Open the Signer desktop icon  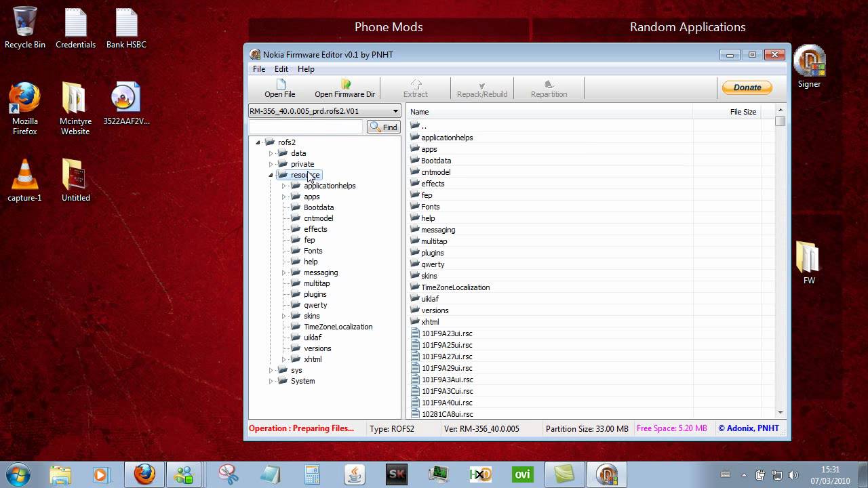[x=809, y=66]
